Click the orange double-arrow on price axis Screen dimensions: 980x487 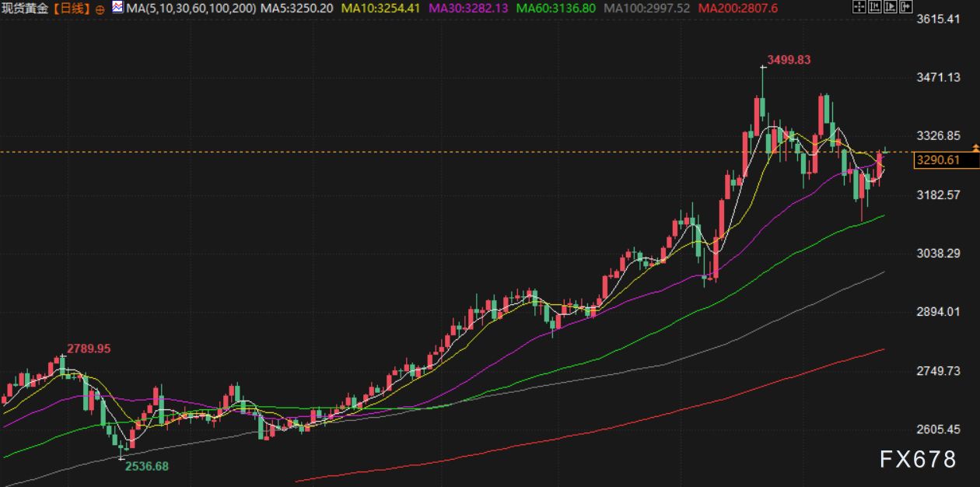click(x=975, y=147)
